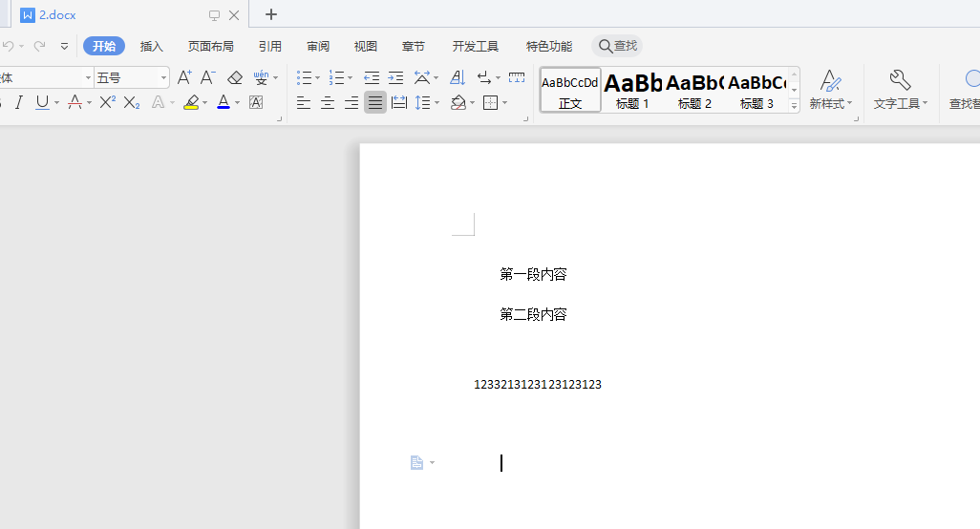This screenshot has height=529, width=980.
Task: Click the paste options icon beside cursor
Action: [x=416, y=463]
